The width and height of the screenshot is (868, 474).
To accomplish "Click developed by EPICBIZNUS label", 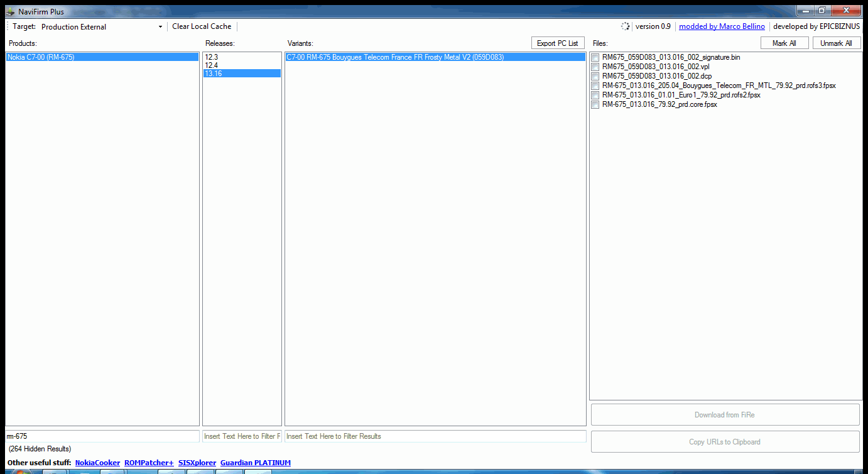I will click(x=816, y=26).
